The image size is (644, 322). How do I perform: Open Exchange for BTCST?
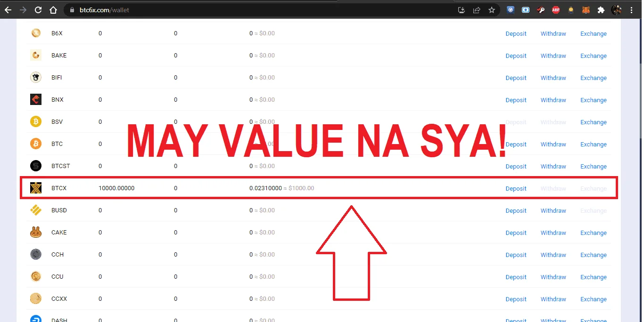tap(594, 167)
